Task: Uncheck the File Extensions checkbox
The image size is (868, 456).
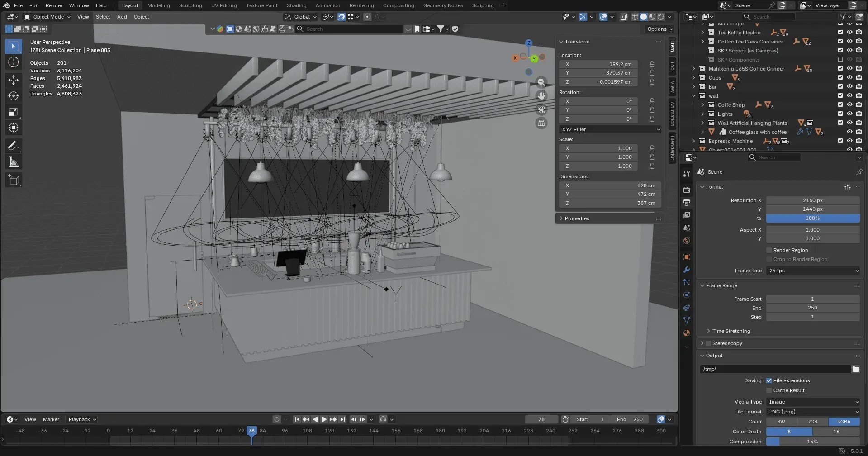Action: (769, 380)
